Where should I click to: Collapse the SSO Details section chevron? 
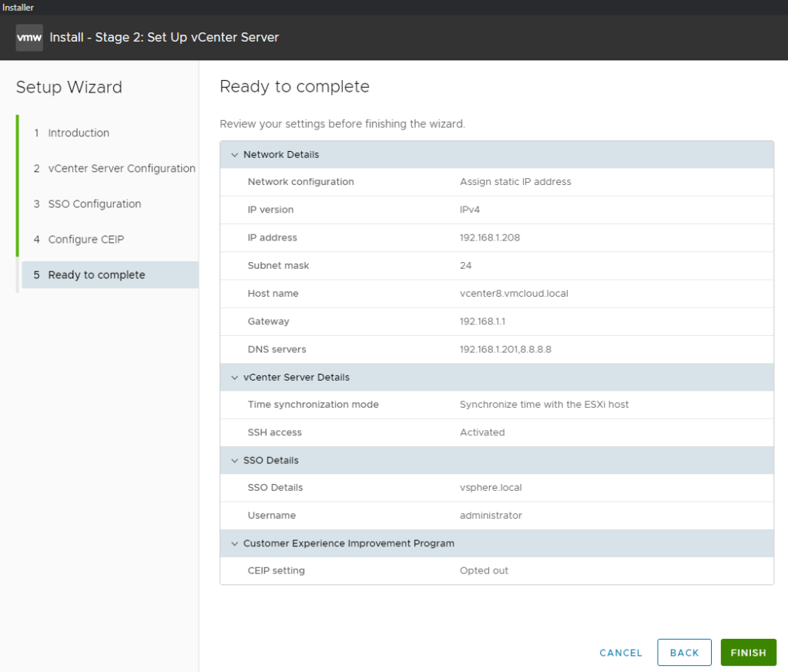235,461
